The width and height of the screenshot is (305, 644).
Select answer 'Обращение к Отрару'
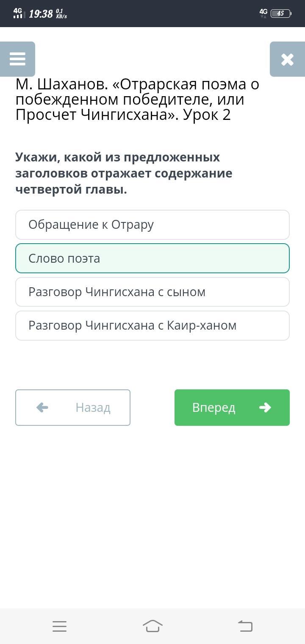click(152, 225)
